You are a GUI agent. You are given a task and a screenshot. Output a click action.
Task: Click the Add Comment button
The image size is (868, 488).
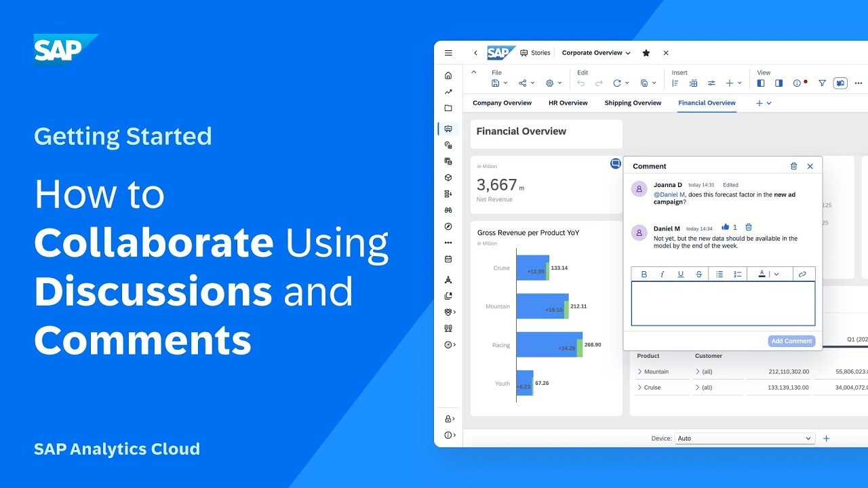pyautogui.click(x=791, y=341)
